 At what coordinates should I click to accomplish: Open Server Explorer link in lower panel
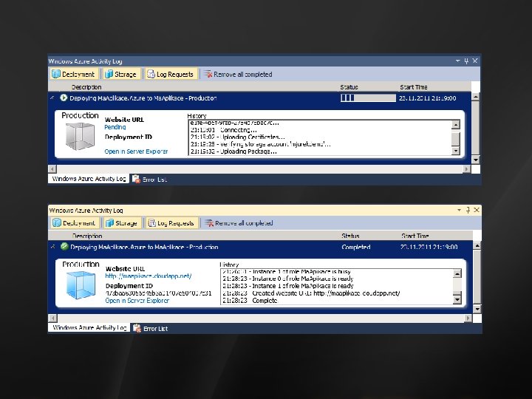click(x=137, y=300)
